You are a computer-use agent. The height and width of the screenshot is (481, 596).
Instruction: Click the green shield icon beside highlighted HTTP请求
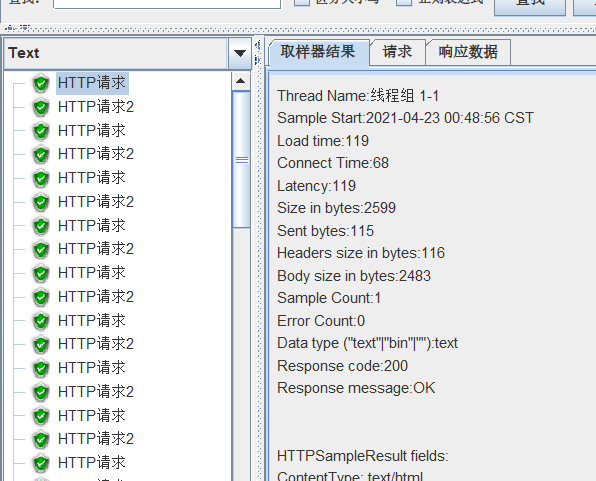click(x=41, y=83)
